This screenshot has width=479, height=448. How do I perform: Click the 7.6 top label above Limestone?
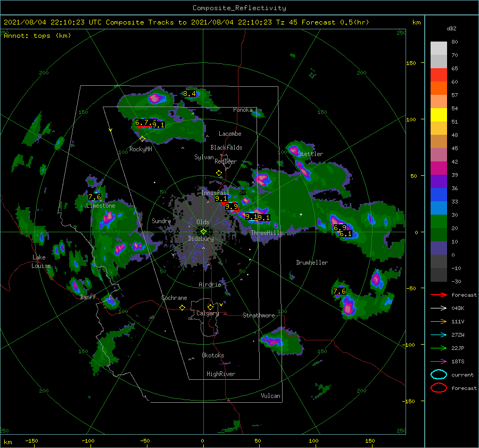click(95, 197)
